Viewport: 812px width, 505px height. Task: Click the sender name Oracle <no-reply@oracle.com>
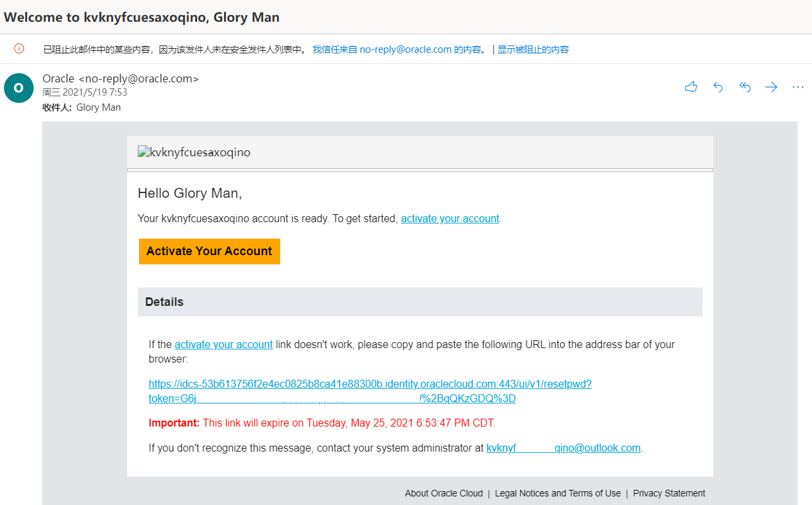click(x=121, y=78)
